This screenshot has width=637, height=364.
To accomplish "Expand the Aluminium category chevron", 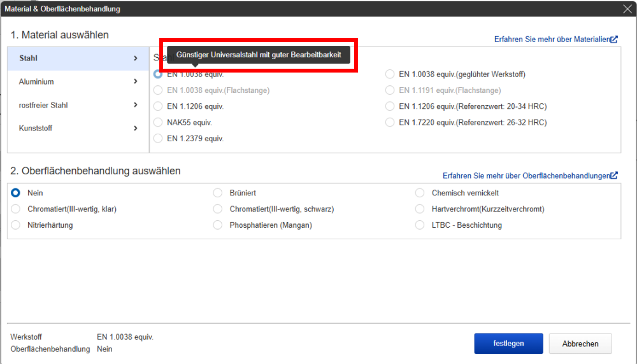I will pos(135,81).
